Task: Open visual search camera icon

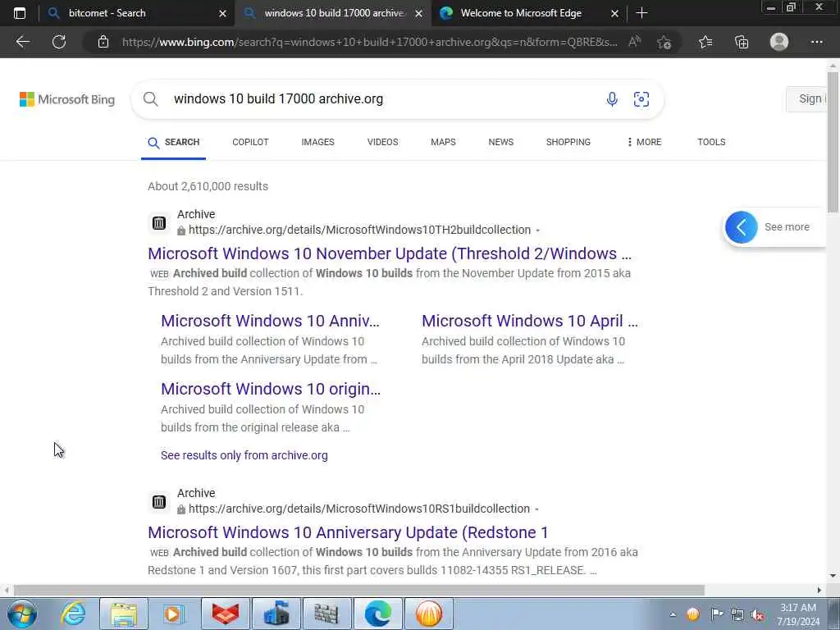Action: pos(641,99)
